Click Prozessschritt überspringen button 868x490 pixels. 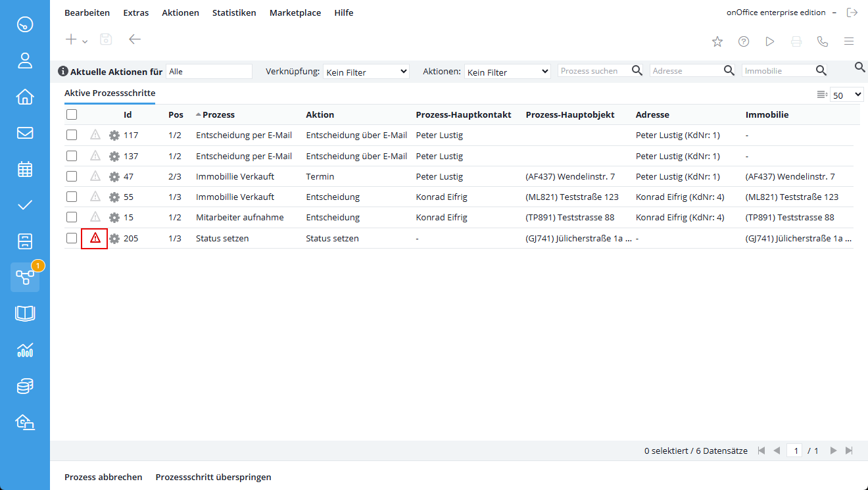pyautogui.click(x=213, y=477)
